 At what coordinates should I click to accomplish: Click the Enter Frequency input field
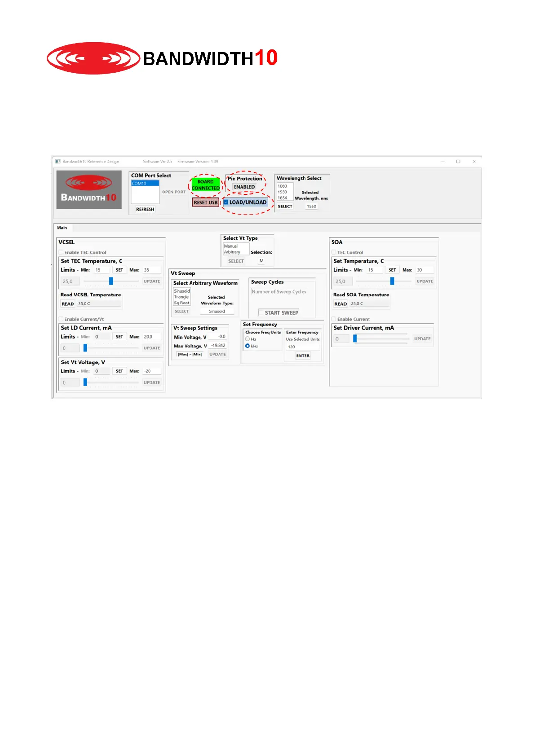pos(303,347)
